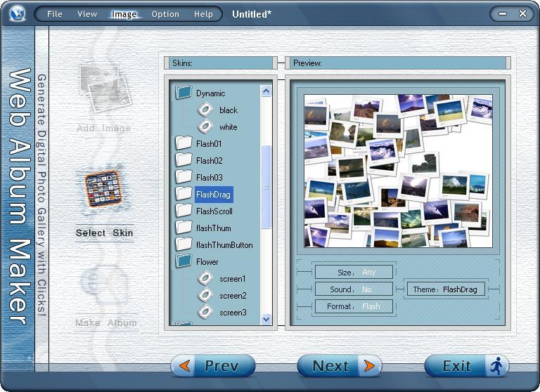
Task: Click the Select Skin step icon
Action: click(104, 190)
